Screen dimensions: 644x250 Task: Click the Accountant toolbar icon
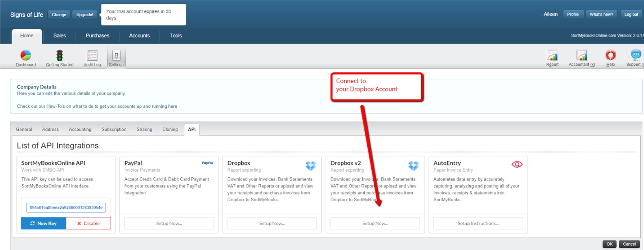582,55
